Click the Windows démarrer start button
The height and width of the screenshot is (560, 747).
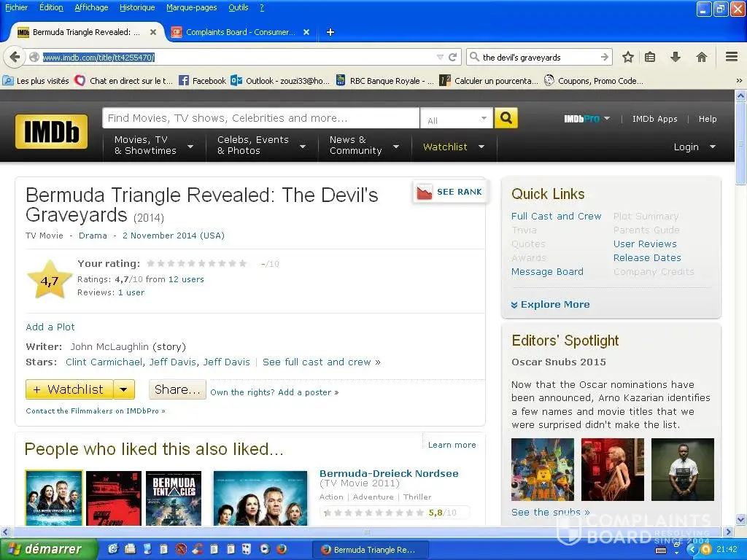click(x=49, y=549)
